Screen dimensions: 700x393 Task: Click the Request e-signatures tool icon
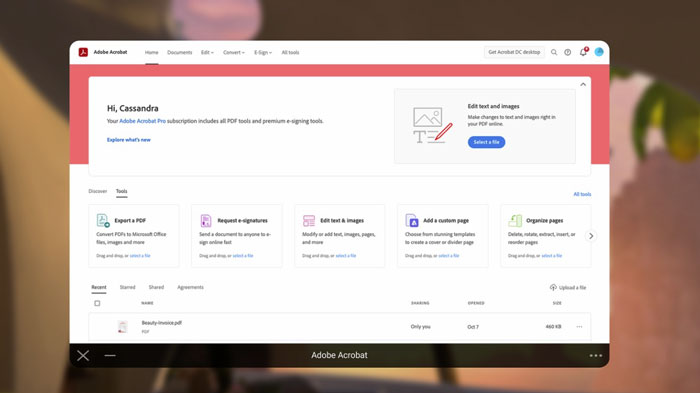(205, 220)
